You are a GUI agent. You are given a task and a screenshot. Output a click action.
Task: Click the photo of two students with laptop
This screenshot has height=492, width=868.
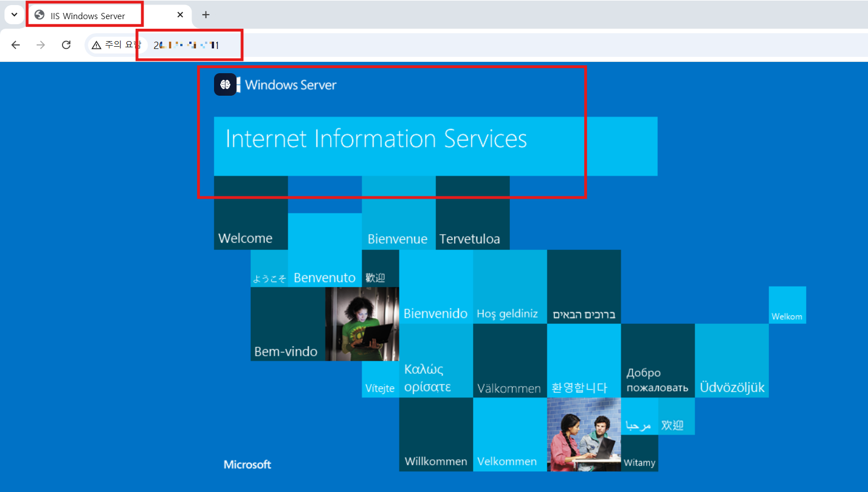(584, 435)
